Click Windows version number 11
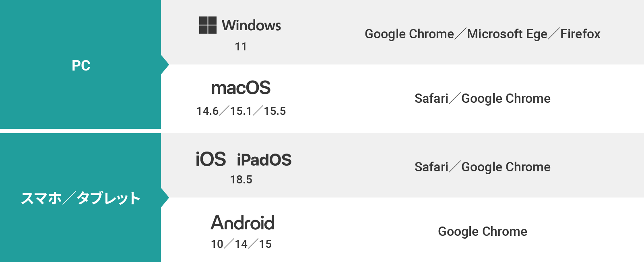 pyautogui.click(x=241, y=47)
